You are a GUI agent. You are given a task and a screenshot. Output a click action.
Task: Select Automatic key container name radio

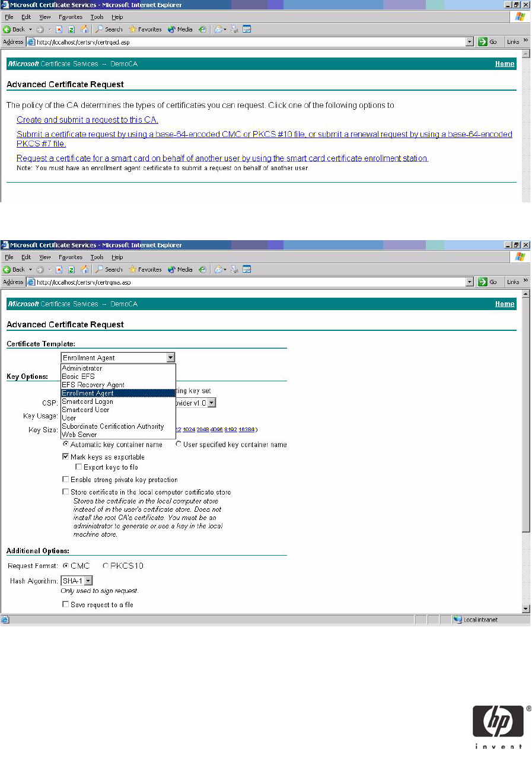point(66,444)
